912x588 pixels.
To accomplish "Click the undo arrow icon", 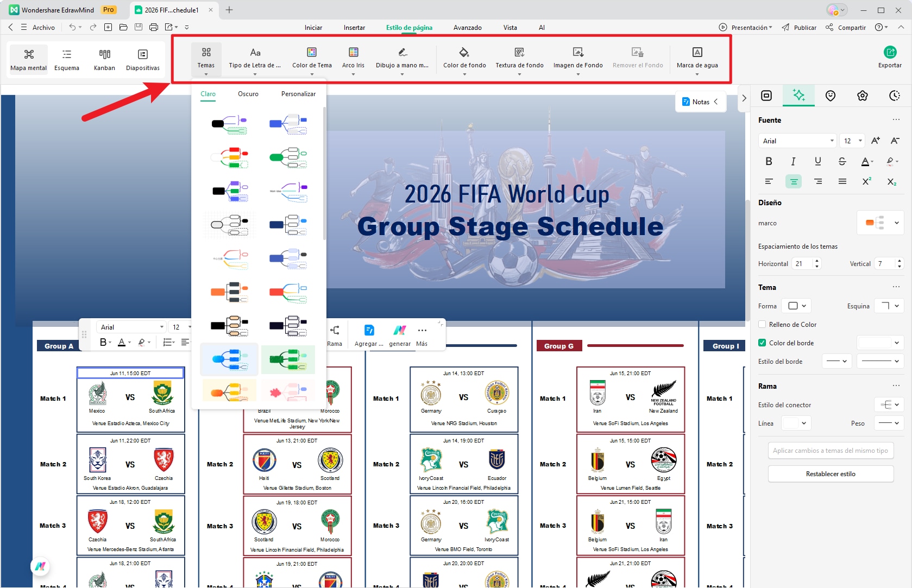I will click(72, 27).
